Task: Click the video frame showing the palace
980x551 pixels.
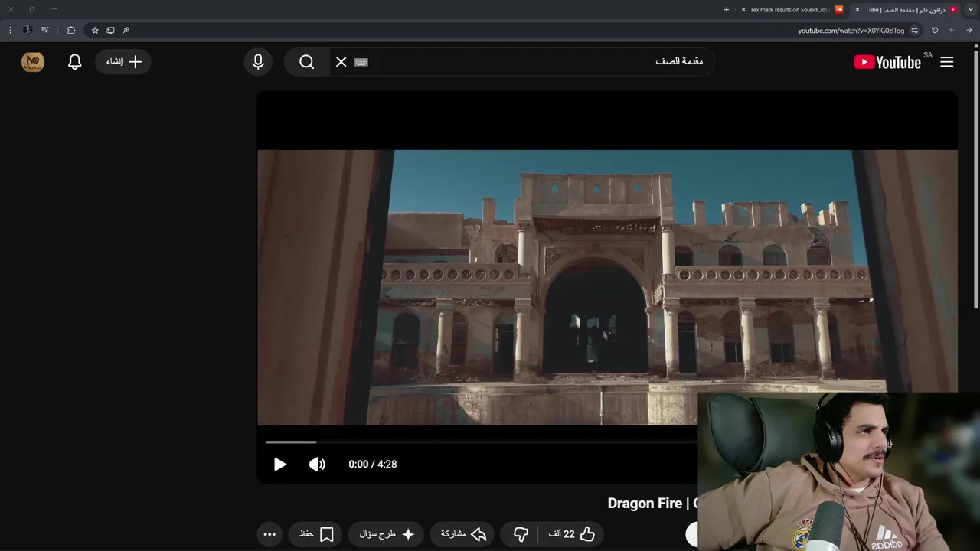Action: click(x=607, y=287)
